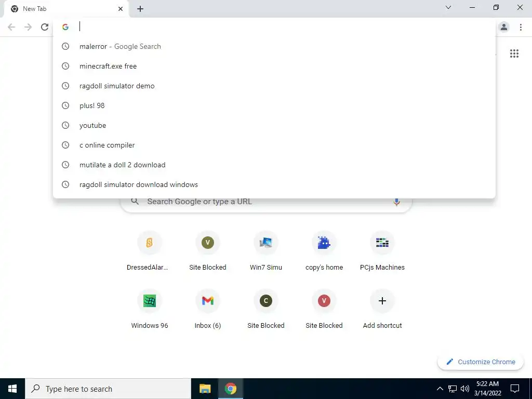
Task: Click the Chrome icon in the taskbar
Action: point(230,389)
